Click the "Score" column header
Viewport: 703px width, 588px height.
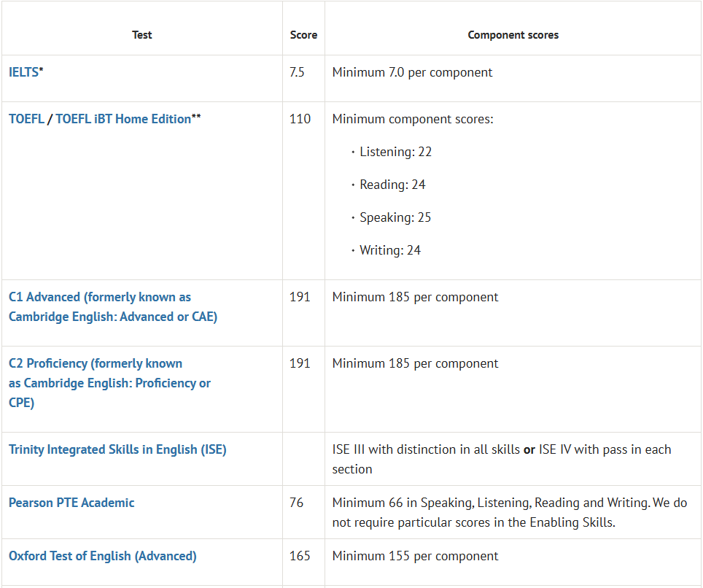(x=303, y=35)
